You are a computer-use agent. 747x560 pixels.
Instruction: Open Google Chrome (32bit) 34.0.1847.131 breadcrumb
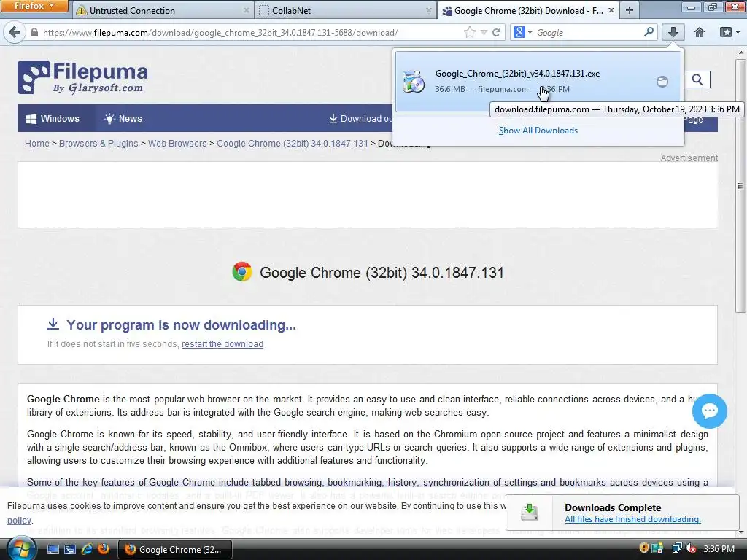tap(293, 144)
